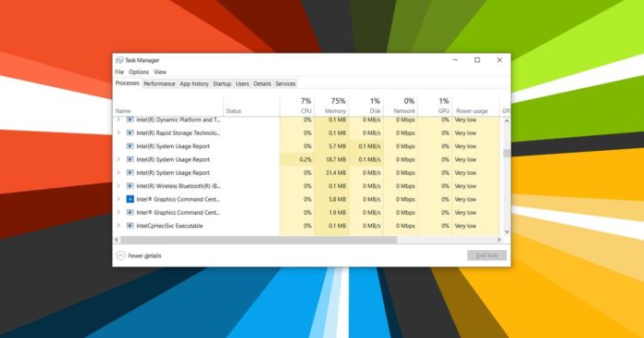
Task: Click '0 Mbps' network cell for Intel(R) Wireless Bluetooth
Action: pyautogui.click(x=401, y=186)
